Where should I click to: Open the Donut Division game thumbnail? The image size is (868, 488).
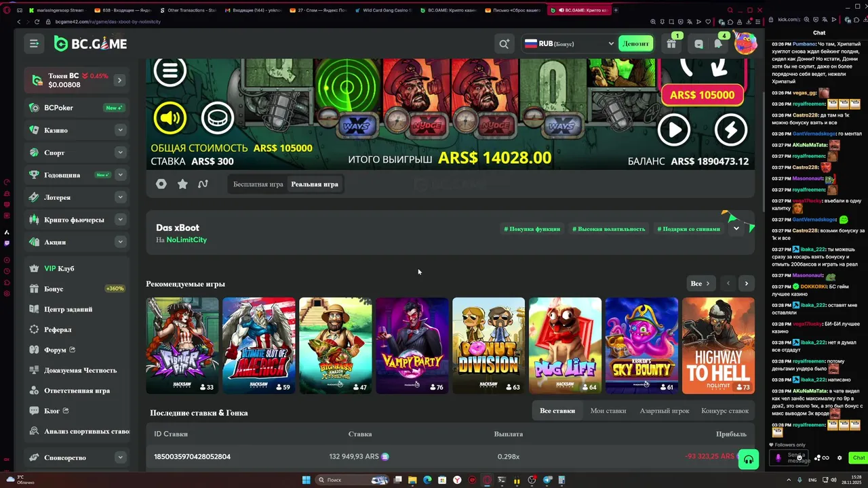489,346
